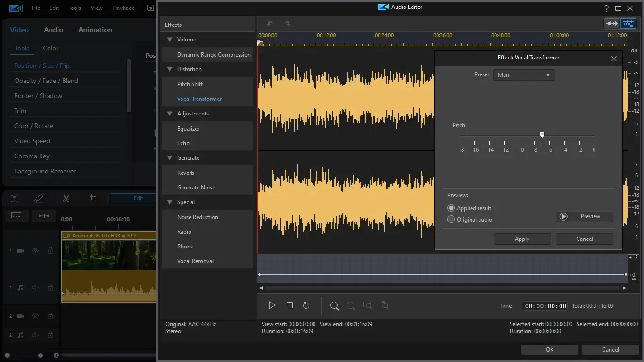Viewport: 644px width, 362px height.
Task: Select the crop tool icon
Action: click(94, 198)
